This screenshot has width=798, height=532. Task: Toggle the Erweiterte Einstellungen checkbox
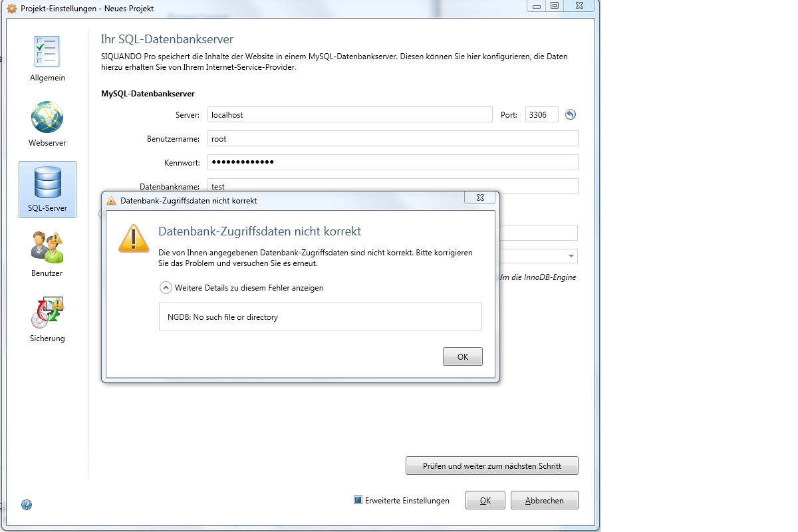(x=358, y=500)
